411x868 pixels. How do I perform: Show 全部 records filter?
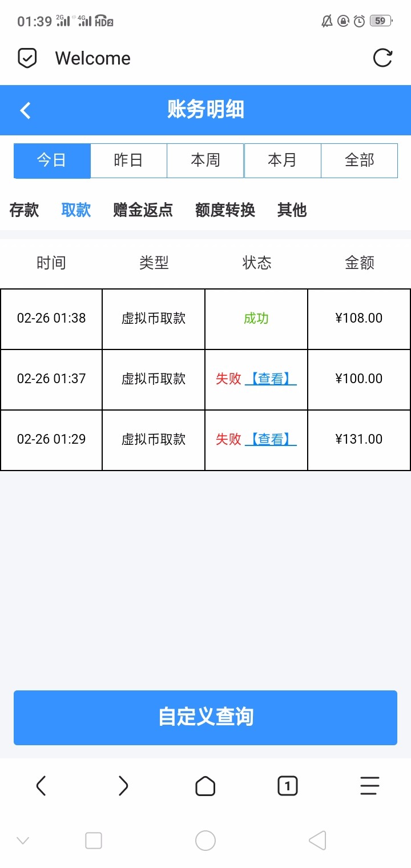point(360,160)
